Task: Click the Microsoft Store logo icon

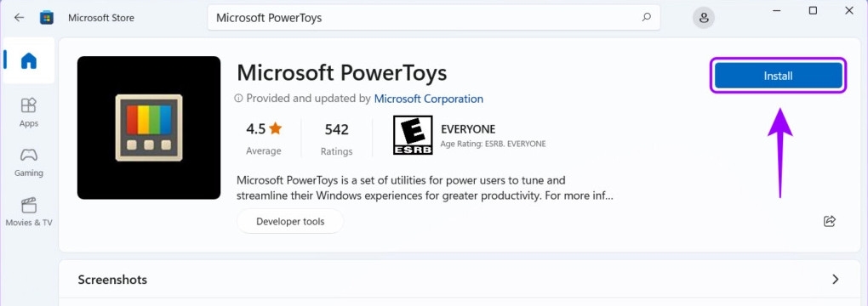Action: pyautogui.click(x=47, y=18)
